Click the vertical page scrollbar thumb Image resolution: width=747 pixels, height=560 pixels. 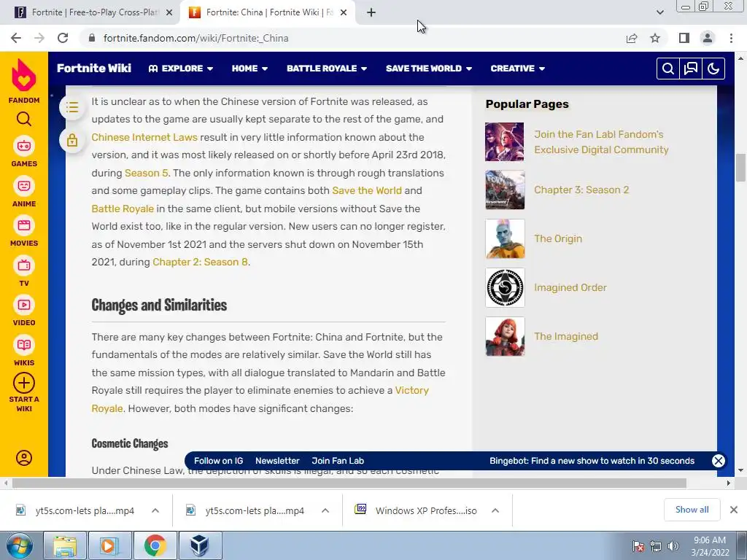coord(740,168)
